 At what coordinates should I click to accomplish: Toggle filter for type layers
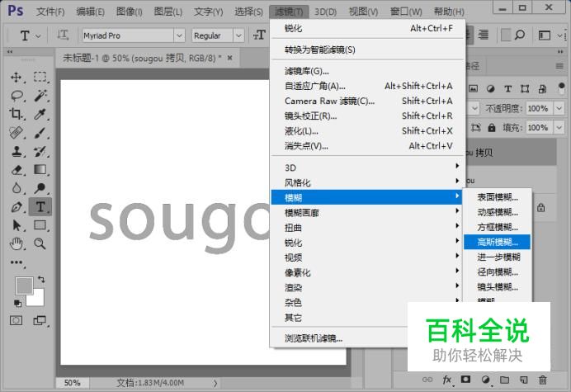point(507,88)
